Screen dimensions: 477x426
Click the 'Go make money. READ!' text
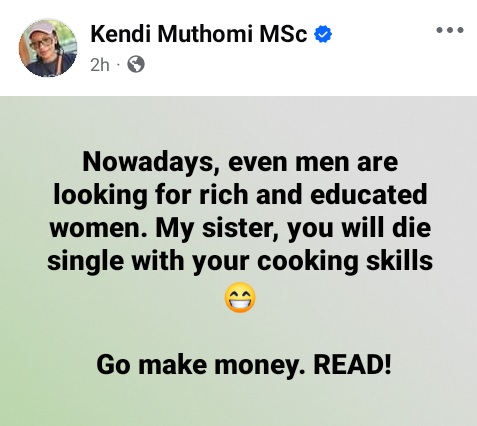pyautogui.click(x=244, y=365)
